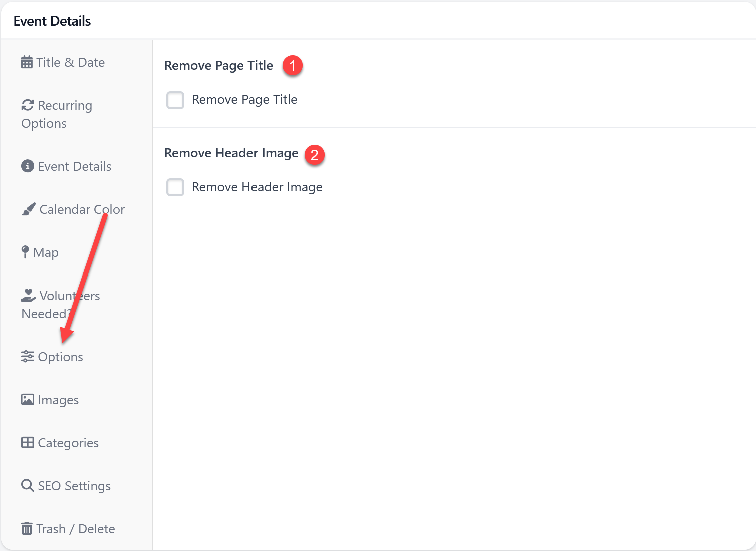Open the Trash / Delete section

click(75, 529)
